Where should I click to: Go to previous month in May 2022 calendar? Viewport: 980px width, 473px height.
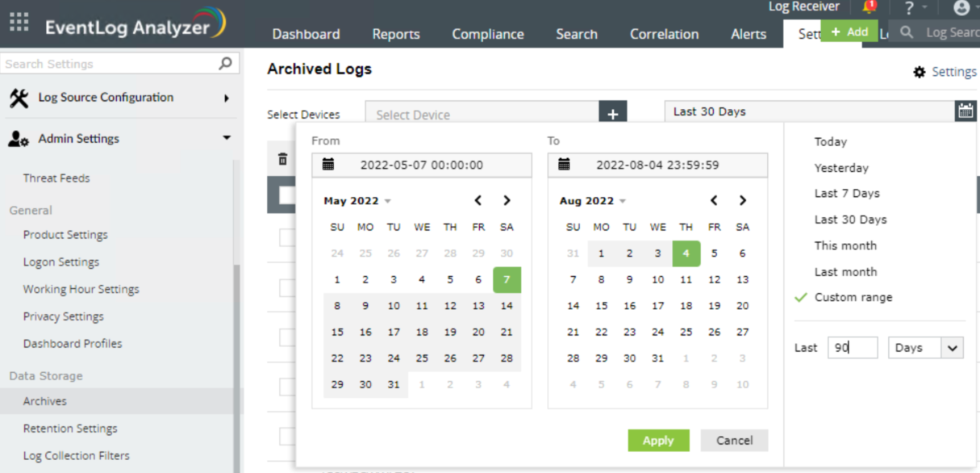click(478, 200)
